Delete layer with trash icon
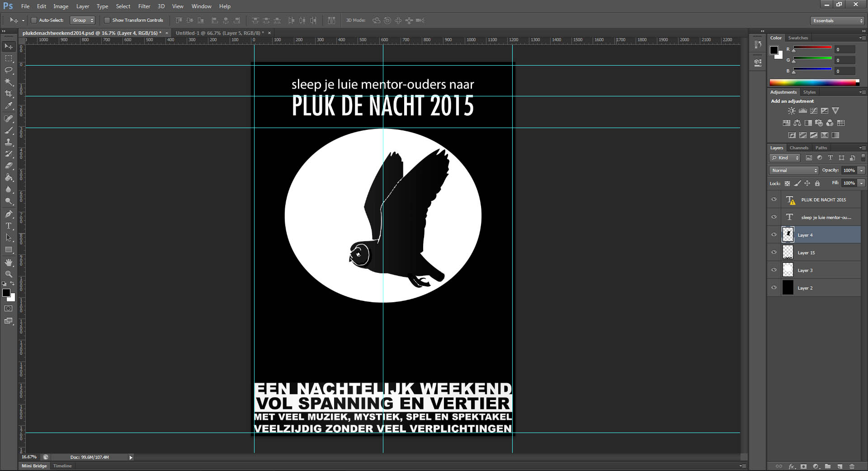This screenshot has width=868, height=471. 852,466
